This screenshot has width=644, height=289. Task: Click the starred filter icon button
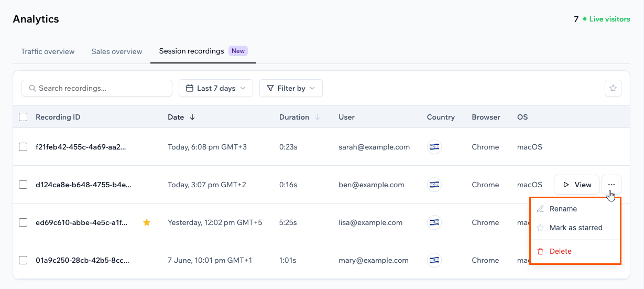[613, 88]
